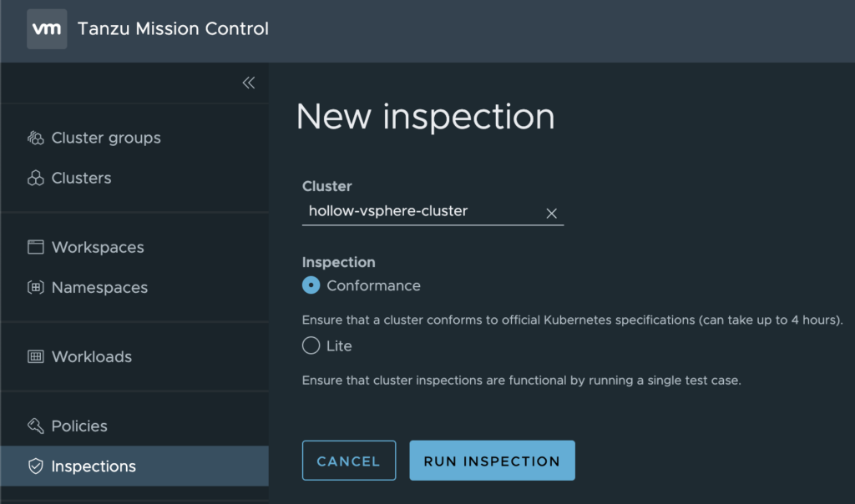Click the Policies key icon
The width and height of the screenshot is (855, 504).
[x=36, y=426]
